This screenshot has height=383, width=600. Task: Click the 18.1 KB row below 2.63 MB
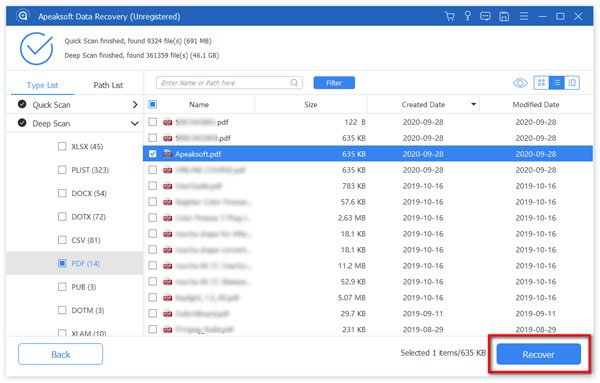(x=368, y=234)
